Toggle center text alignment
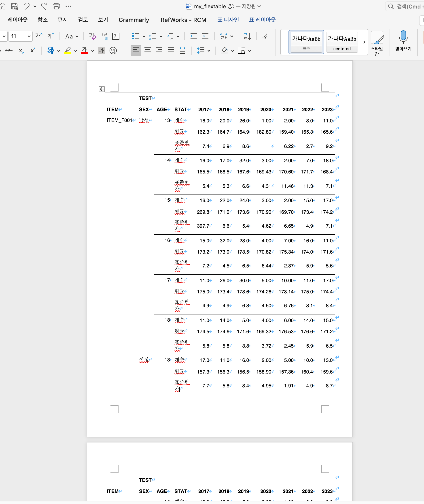 tap(148, 51)
